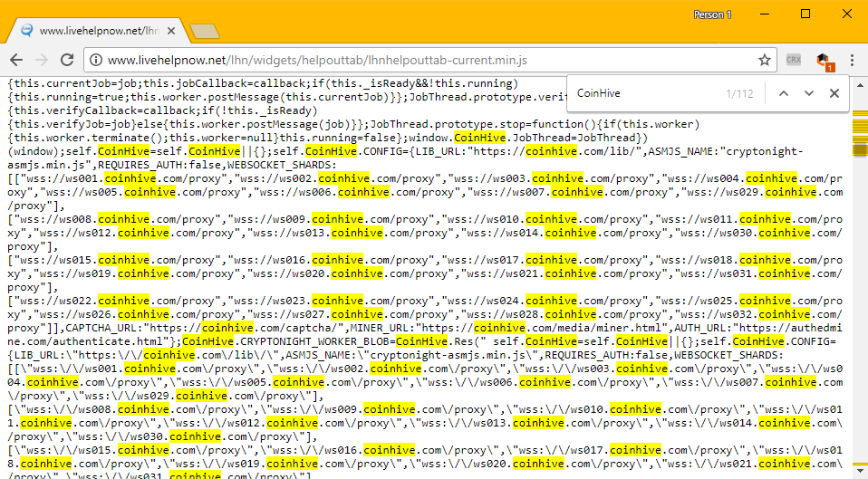The width and height of the screenshot is (868, 479).
Task: Bookmark this page with the star
Action: tap(765, 60)
